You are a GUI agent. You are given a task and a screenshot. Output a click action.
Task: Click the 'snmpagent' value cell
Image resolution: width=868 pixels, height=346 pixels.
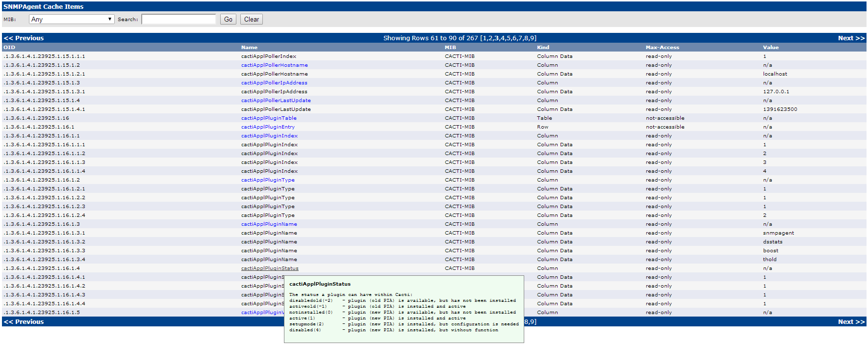[x=778, y=233]
